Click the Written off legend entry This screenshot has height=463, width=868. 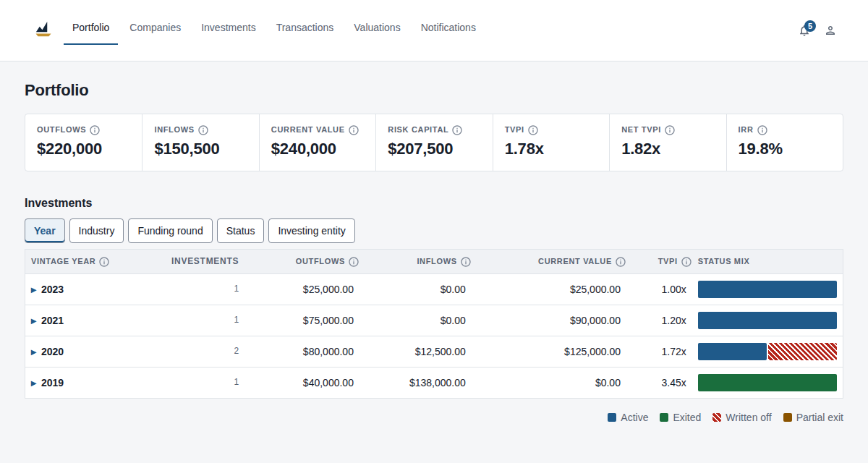coord(742,417)
